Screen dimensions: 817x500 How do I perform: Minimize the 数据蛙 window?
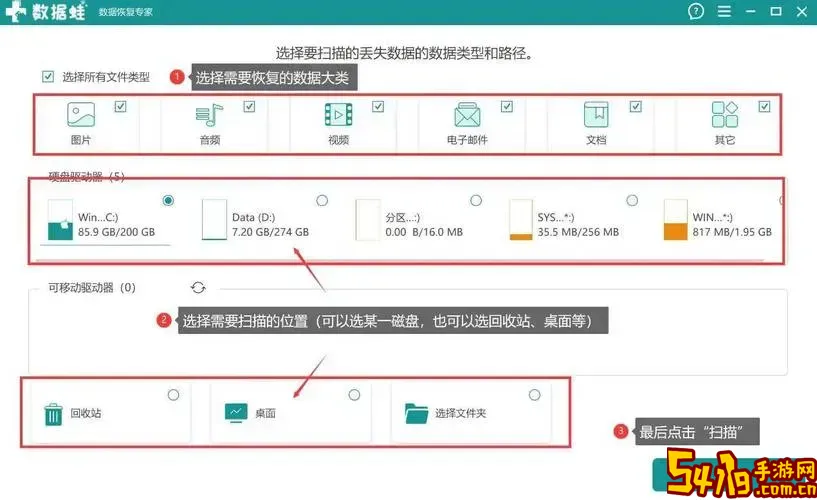(750, 11)
